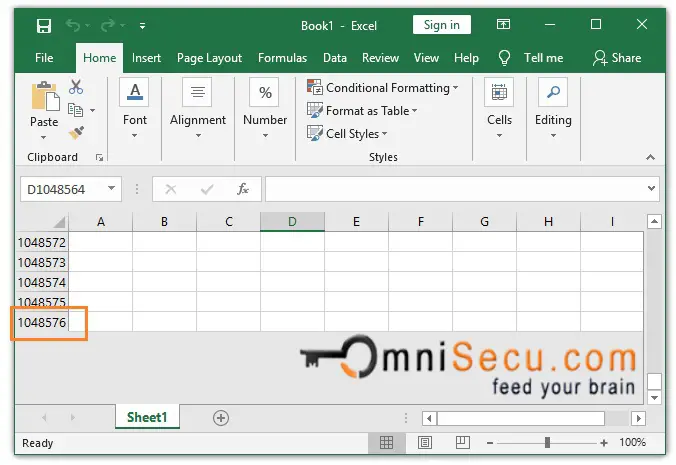Select column A header
This screenshot has height=465, width=676.
[x=101, y=222]
